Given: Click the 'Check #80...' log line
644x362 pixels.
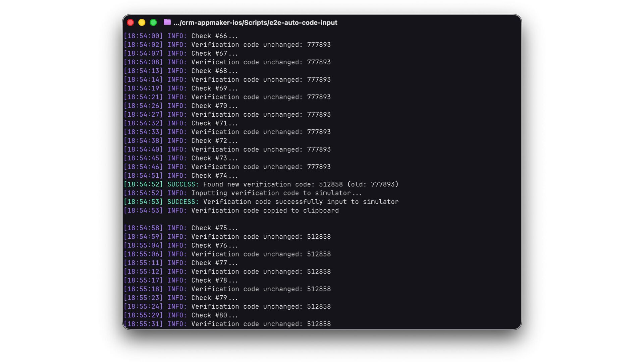Looking at the screenshot, I should point(214,315).
